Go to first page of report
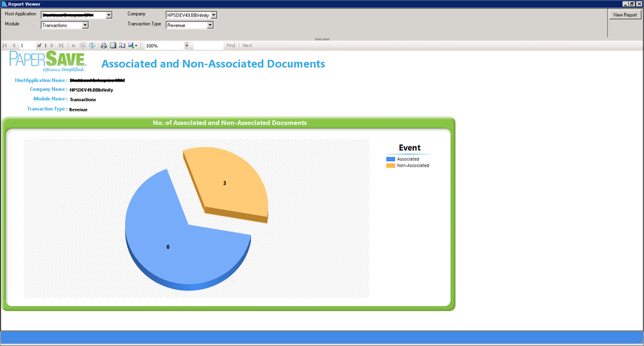 tap(5, 46)
